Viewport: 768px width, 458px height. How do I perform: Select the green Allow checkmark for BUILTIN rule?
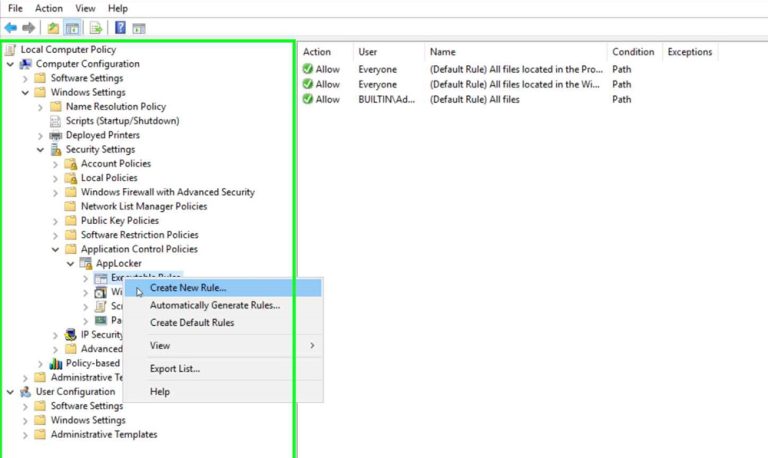pyautogui.click(x=308, y=99)
